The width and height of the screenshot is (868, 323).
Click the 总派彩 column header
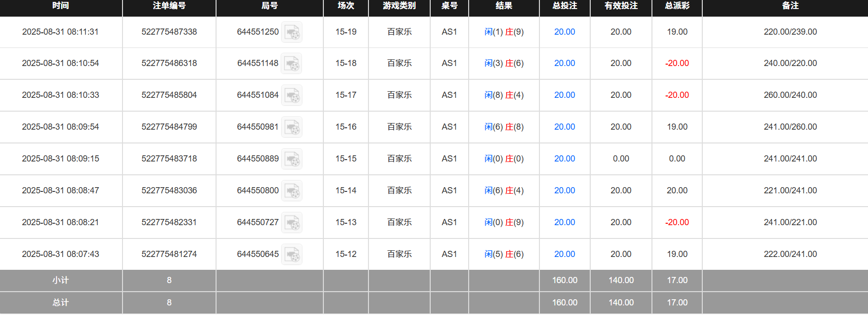coord(677,7)
